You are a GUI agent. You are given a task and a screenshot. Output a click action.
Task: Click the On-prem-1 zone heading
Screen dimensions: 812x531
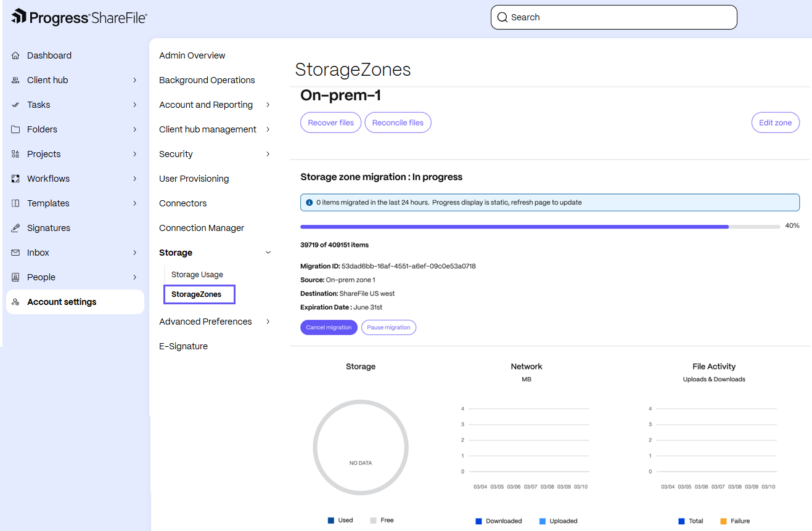point(340,95)
